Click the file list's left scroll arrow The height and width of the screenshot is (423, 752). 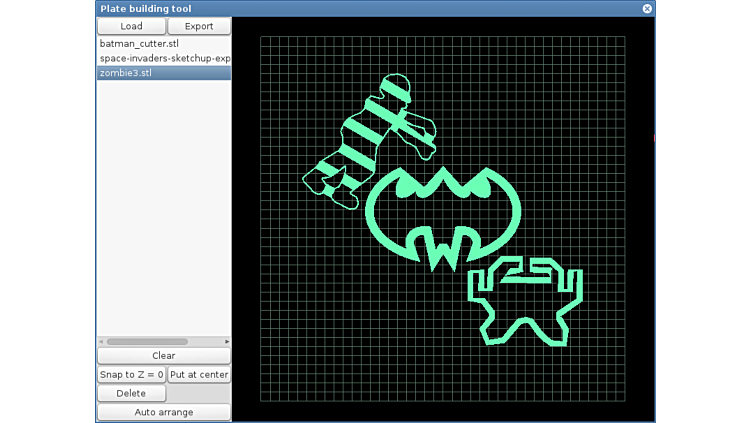point(101,342)
